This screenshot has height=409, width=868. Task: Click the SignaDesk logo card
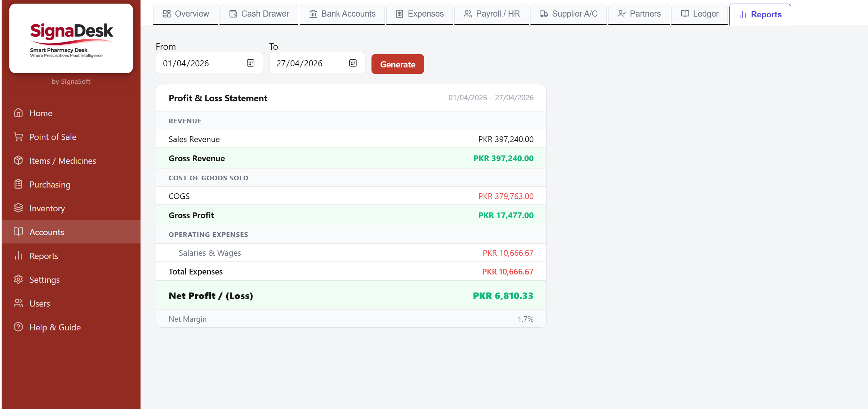coord(71,39)
